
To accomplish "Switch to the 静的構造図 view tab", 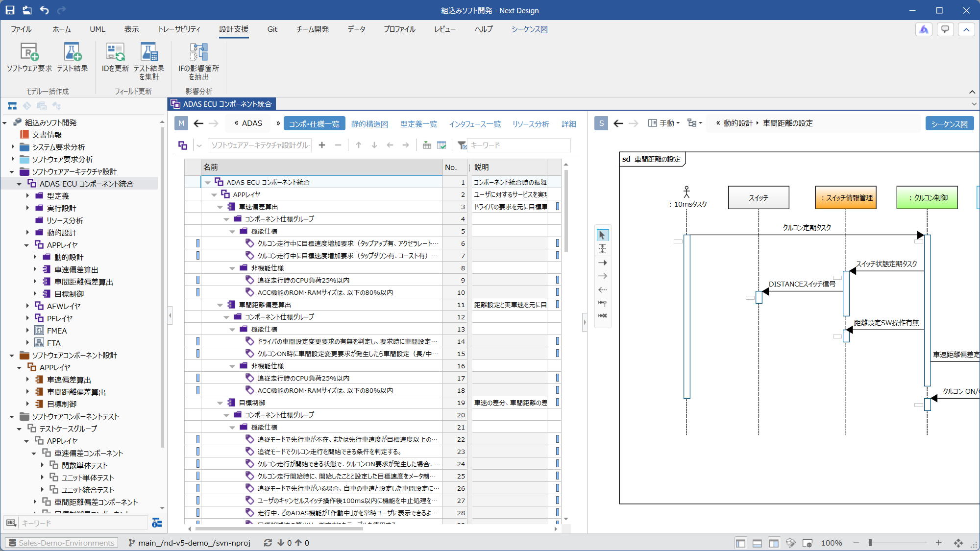I will [x=369, y=124].
